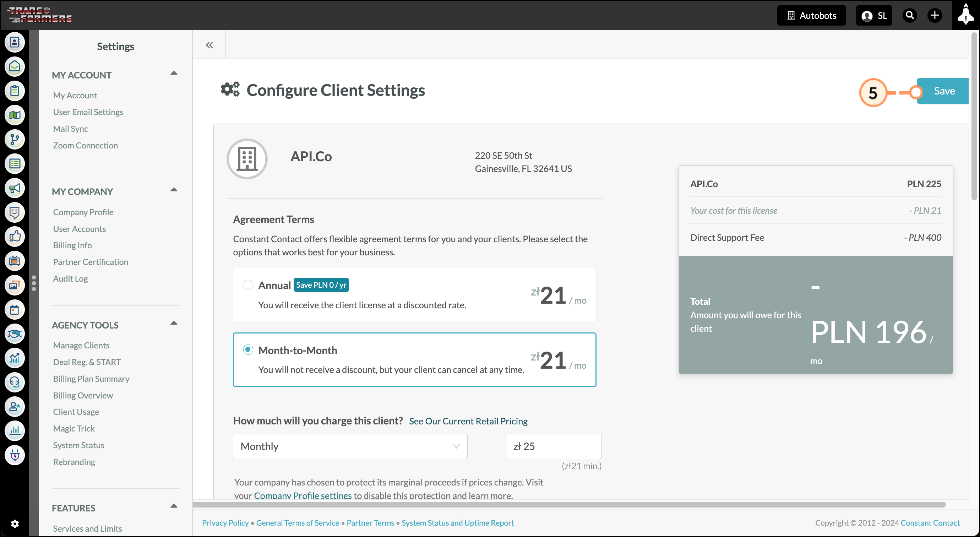Screen dimensions: 980x537
Task: View Billing Plan Summary
Action: click(x=91, y=379)
